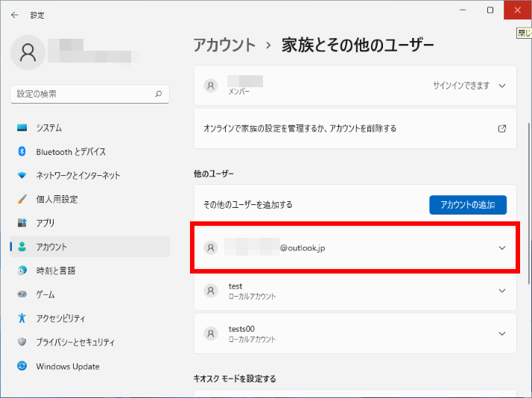Click the vertical scrollbar on the right
This screenshot has height=398, width=532.
[529, 203]
